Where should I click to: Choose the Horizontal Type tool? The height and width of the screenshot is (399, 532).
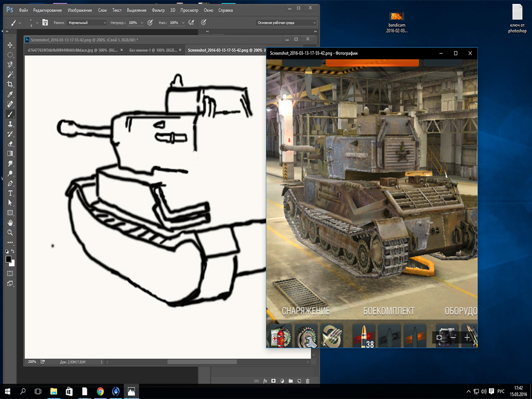click(10, 193)
